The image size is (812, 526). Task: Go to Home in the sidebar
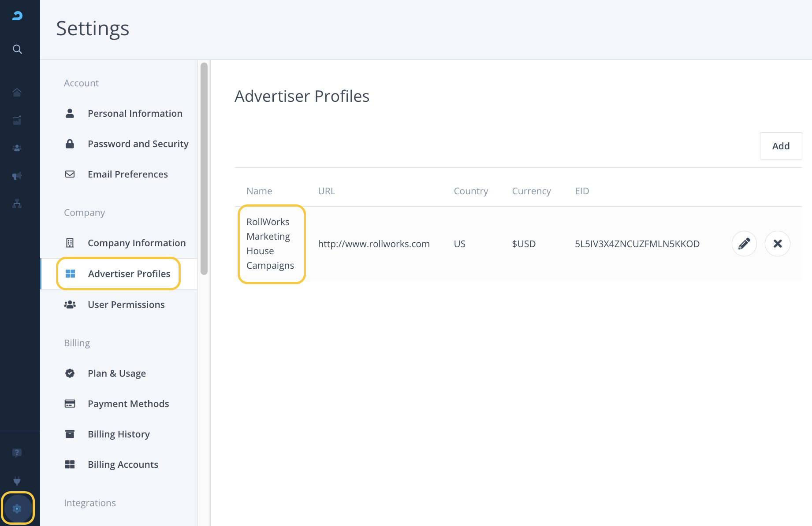17,92
